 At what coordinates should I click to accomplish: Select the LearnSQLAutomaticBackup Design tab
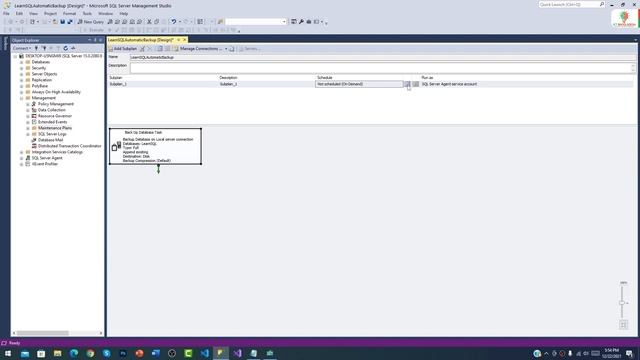[141, 40]
